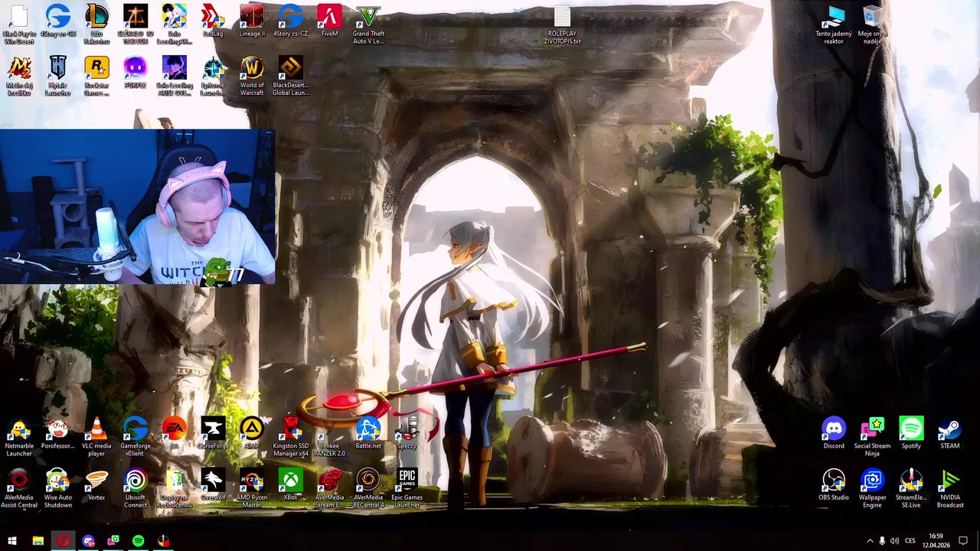
Task: Open the notification action center
Action: coord(963,541)
